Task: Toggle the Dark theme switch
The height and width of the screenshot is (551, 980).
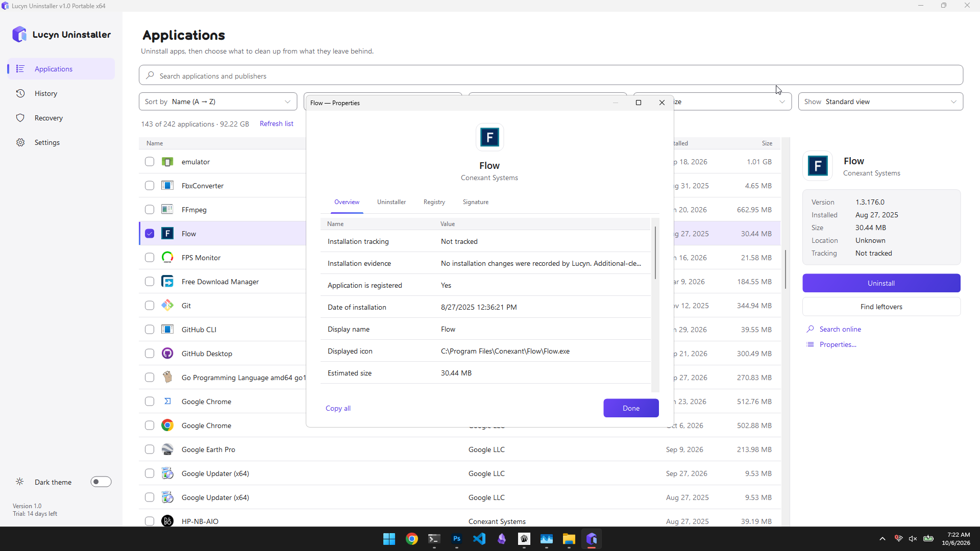Action: click(x=101, y=482)
